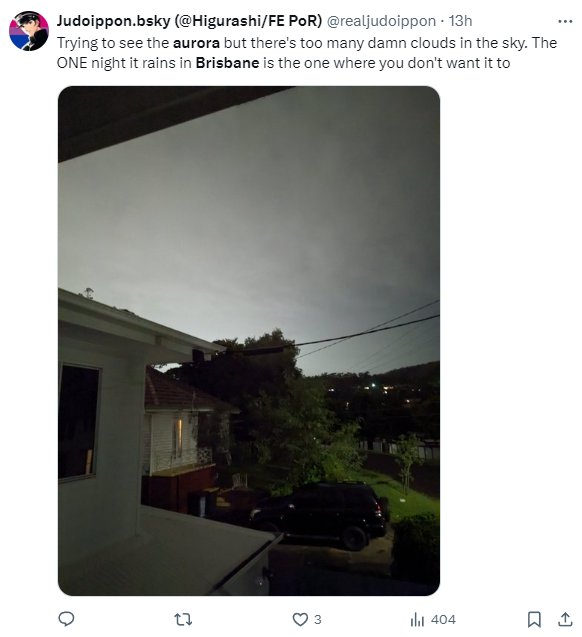Click the lit window of the neighboring house
The height and width of the screenshot is (637, 582).
tap(178, 438)
